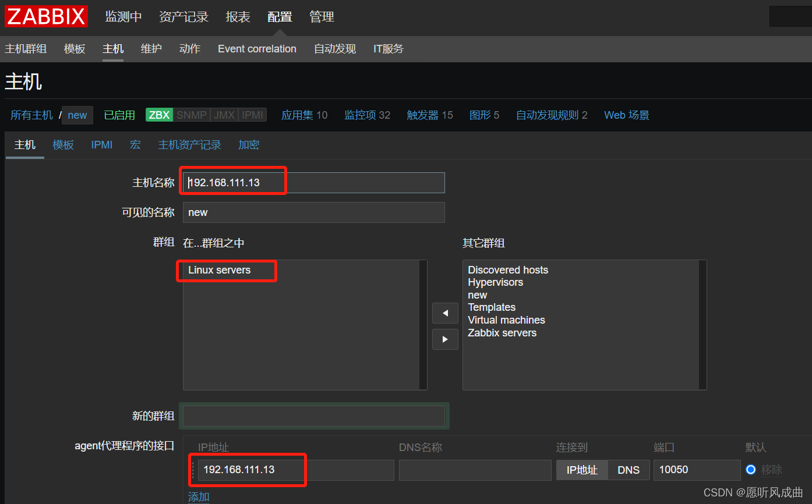Switch connect-to option to DNS

[629, 470]
